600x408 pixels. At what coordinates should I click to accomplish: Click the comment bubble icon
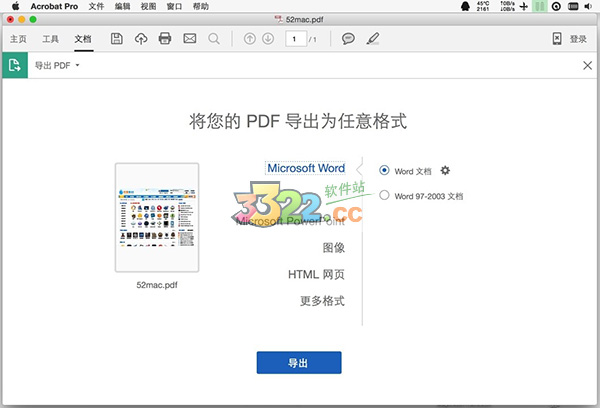(348, 39)
